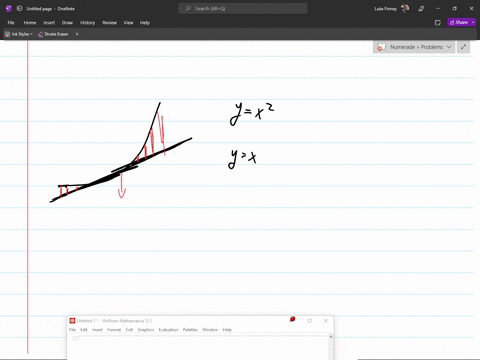Click Mathematica's vertical scrollbar up arrow
The height and width of the screenshot is (360, 480).
[x=331, y=337]
